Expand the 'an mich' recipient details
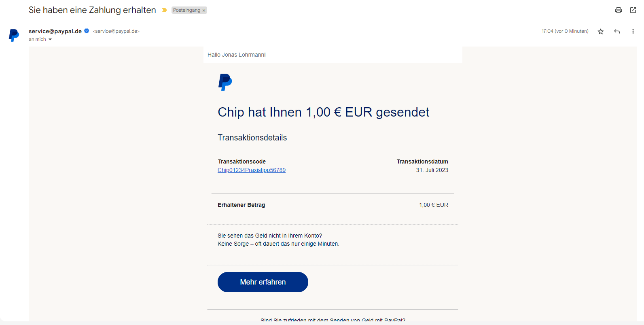Image resolution: width=644 pixels, height=325 pixels. (50, 39)
